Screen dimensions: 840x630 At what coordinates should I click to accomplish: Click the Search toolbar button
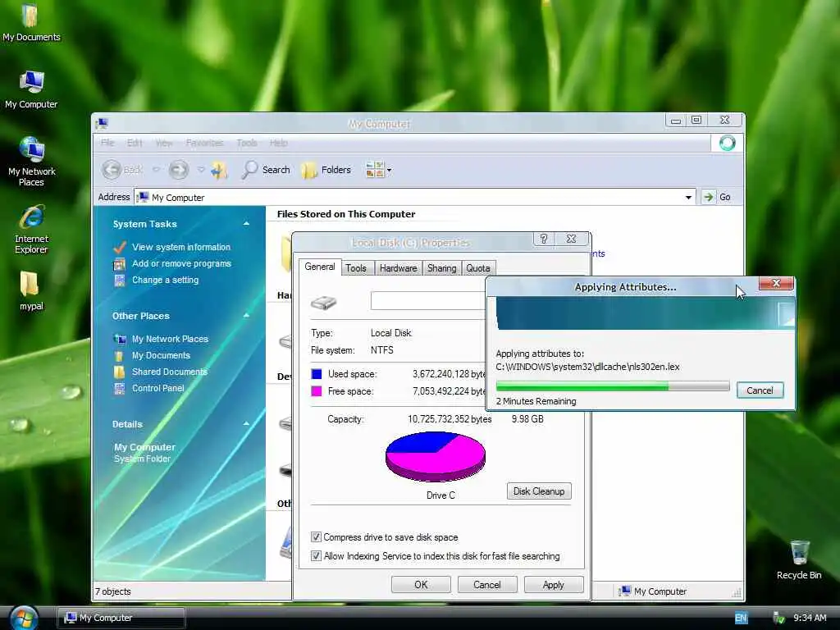pos(267,170)
